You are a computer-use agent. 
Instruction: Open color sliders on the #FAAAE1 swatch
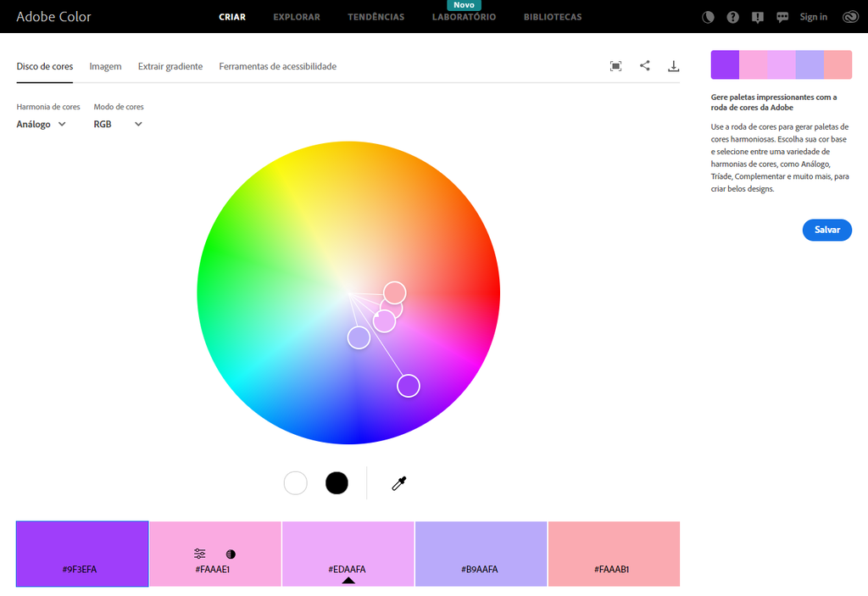pos(201,554)
